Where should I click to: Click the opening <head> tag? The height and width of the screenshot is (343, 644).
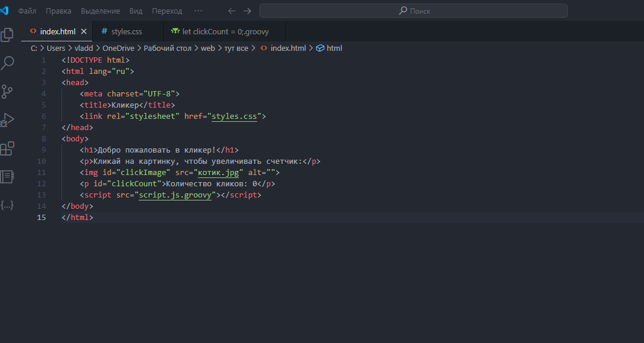75,83
